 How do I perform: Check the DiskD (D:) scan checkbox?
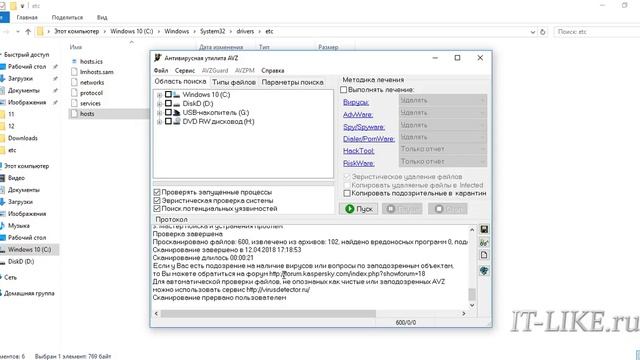tap(168, 104)
